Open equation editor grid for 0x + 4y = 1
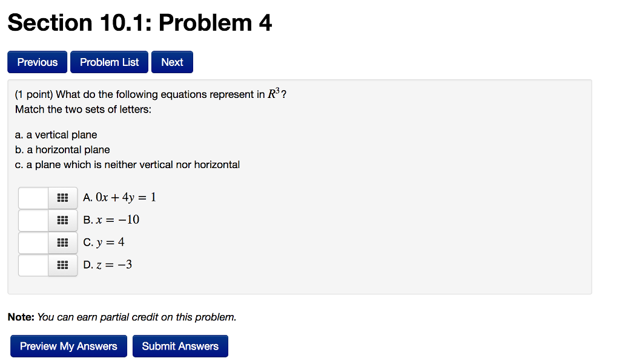Viewport: 620px width, 364px height. 62,198
